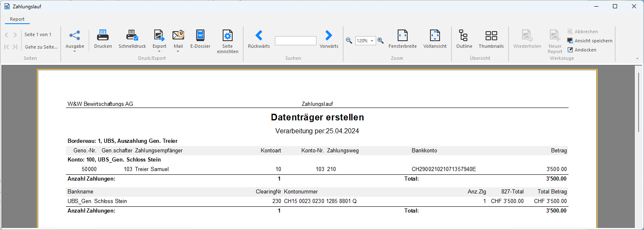Click the '827-Total' column header
The image size is (644, 230).
[512, 191]
